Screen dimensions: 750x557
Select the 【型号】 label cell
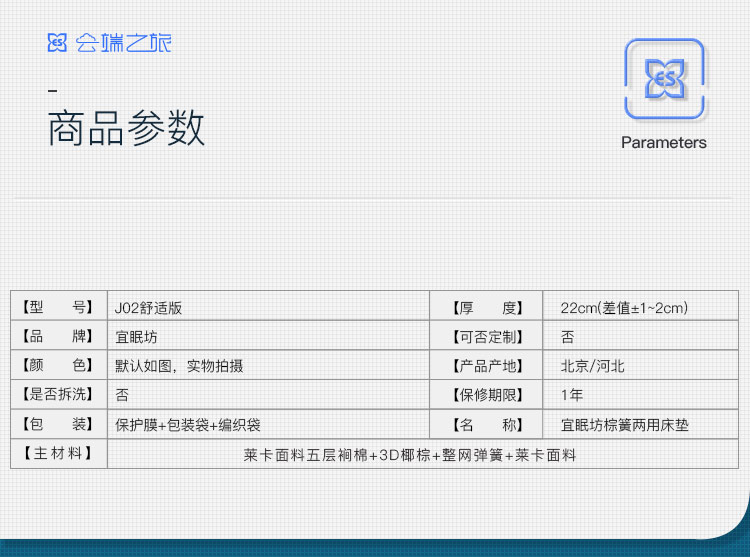point(58,308)
